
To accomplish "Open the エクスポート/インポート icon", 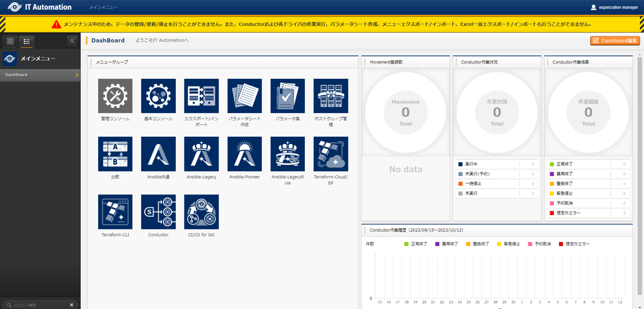I will click(201, 96).
